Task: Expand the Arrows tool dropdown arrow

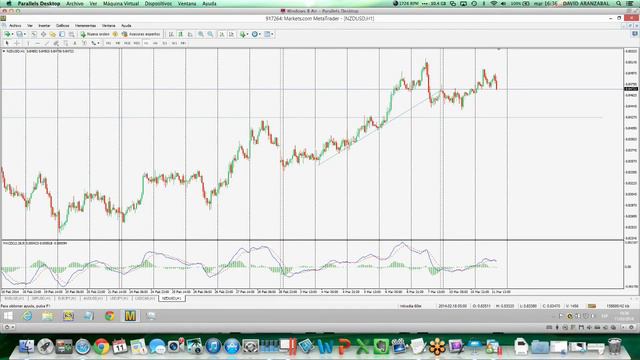Action: pyautogui.click(x=98, y=43)
